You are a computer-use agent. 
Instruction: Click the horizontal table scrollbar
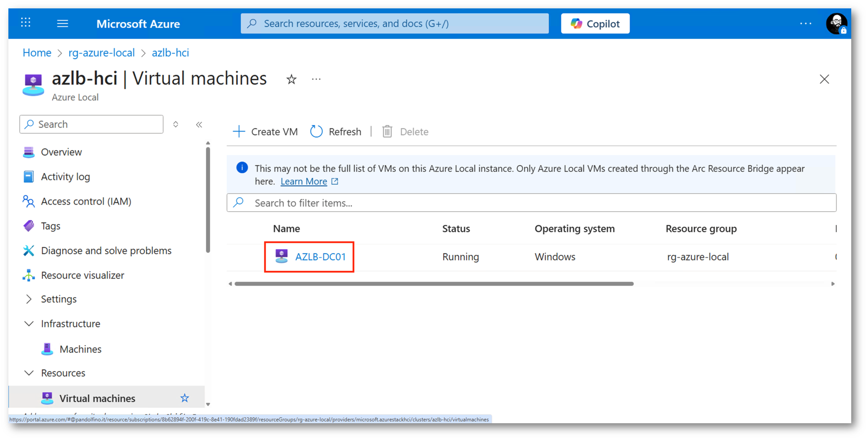(434, 284)
